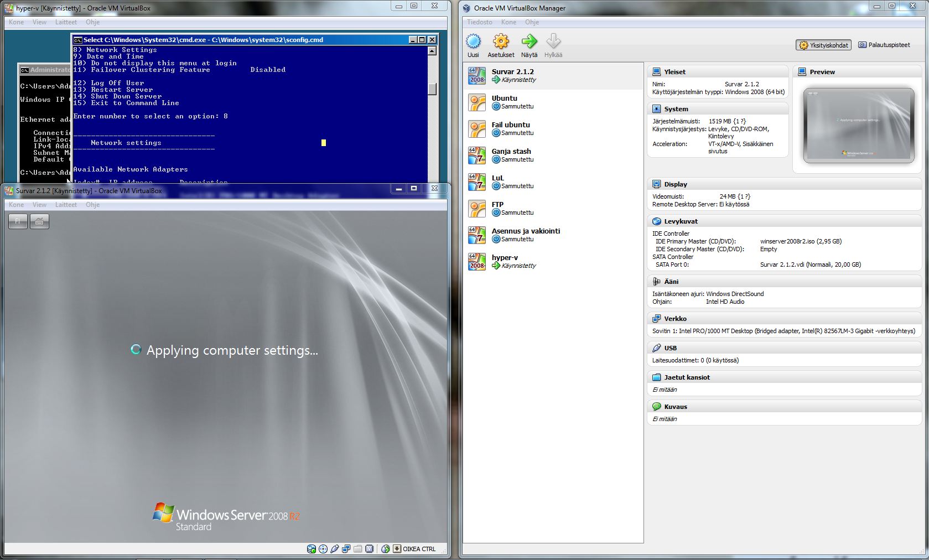Image resolution: width=929 pixels, height=560 pixels.
Task: Toggle the Yksityiskohdat details view button
Action: tap(823, 45)
